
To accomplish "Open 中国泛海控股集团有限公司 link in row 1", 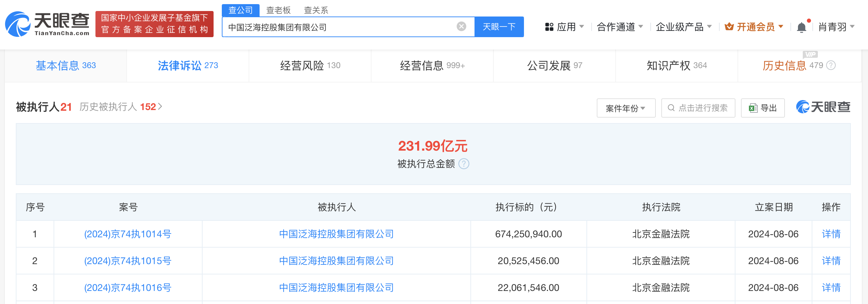I will coord(336,234).
